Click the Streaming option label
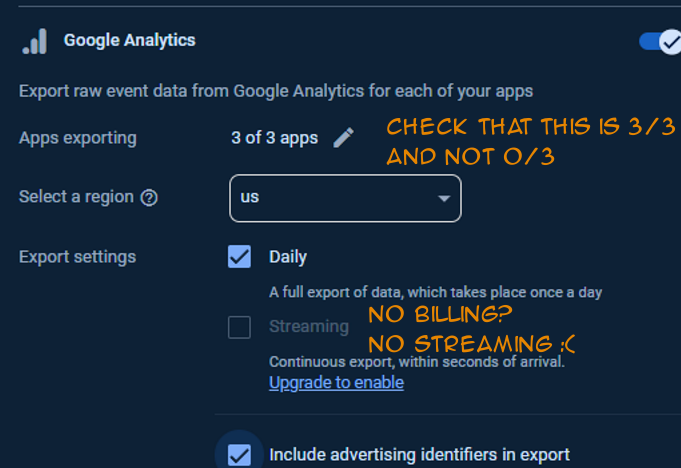 (x=309, y=326)
